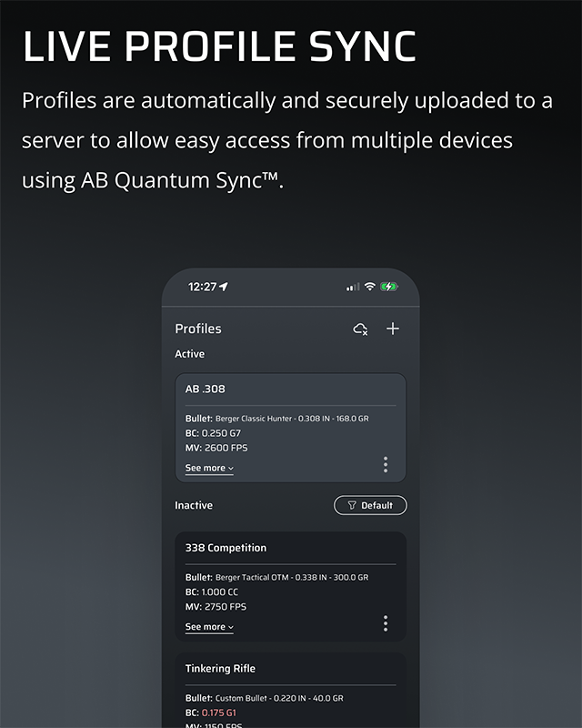The width and height of the screenshot is (582, 728).
Task: Tap the funnel icon in the Default button
Action: [x=352, y=505]
